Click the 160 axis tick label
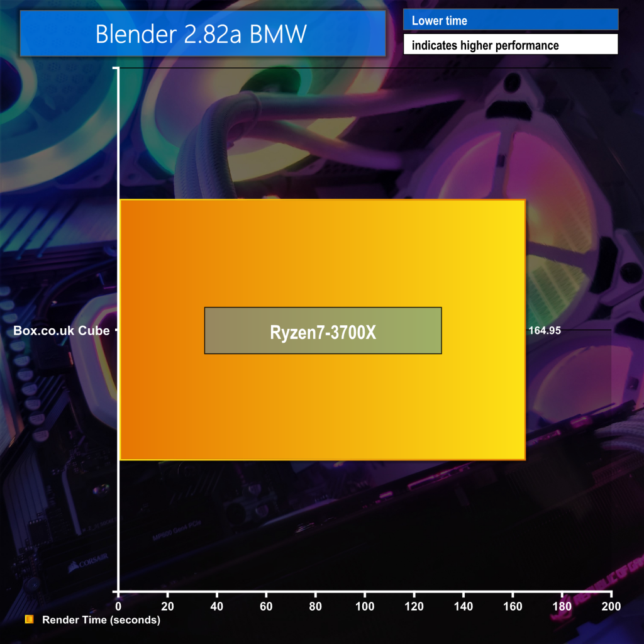 [x=513, y=606]
